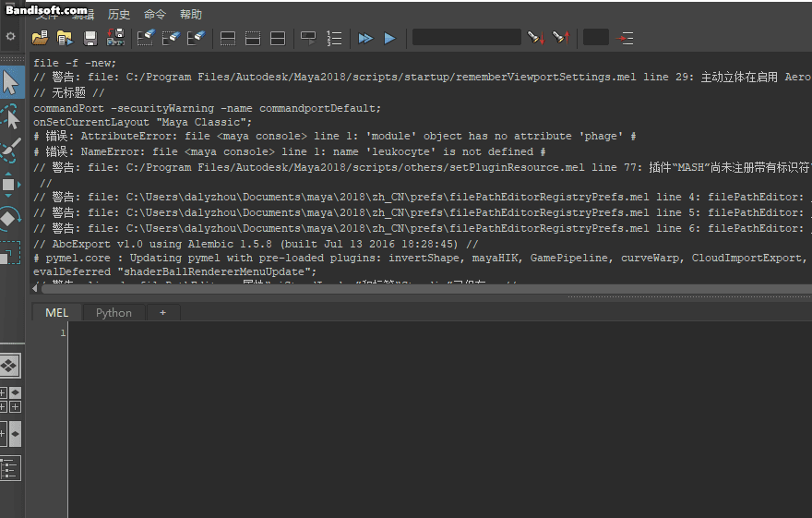
Task: Click the two-pane side-by-side layout icon
Action: (10, 434)
